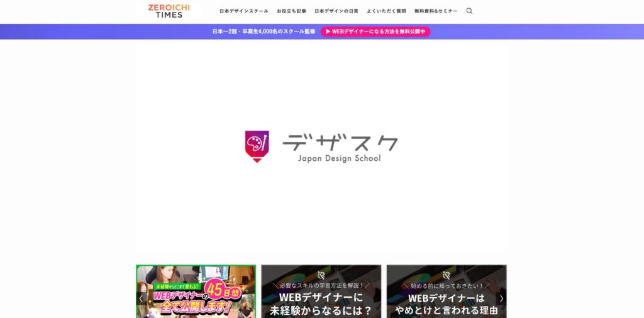Click the pink WEBデザイナーになる方法を無料公開中 button
The image size is (644, 318).
pyautogui.click(x=375, y=31)
